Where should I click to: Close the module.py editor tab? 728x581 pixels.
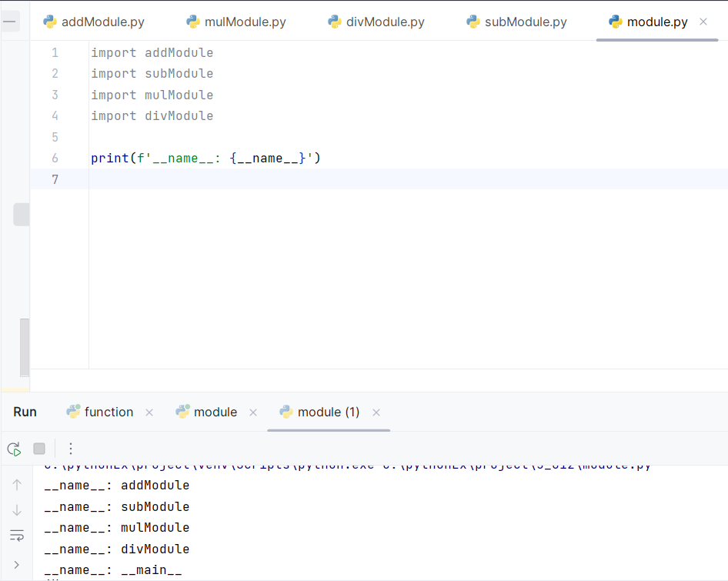[703, 22]
